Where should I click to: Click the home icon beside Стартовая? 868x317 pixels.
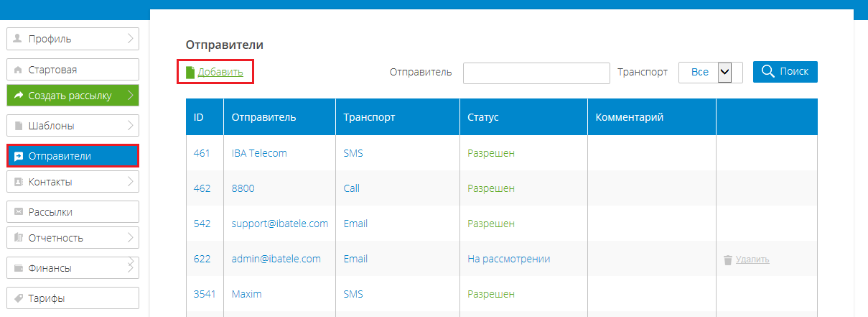(x=19, y=70)
